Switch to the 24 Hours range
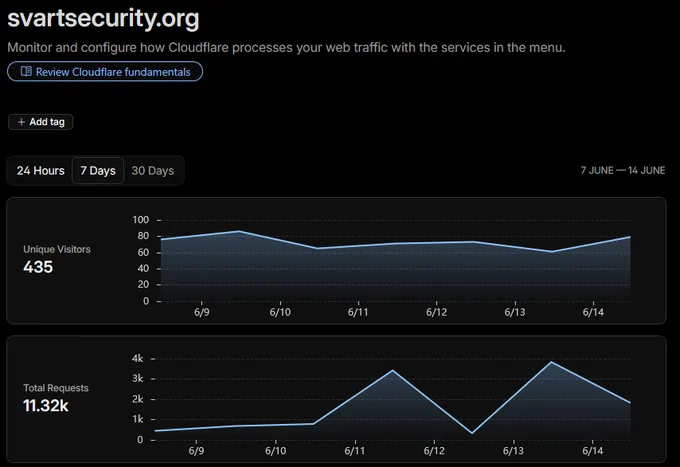Viewport: 680px width, 467px height. click(40, 170)
